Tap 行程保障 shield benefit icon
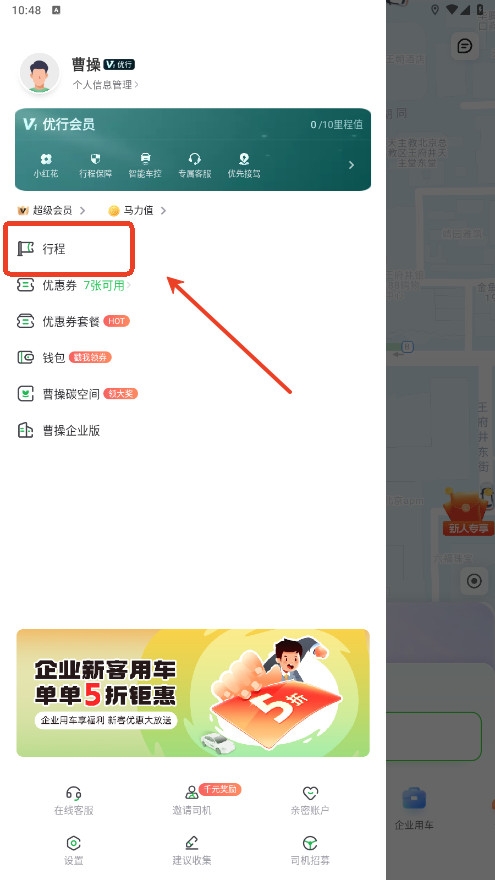 95,159
